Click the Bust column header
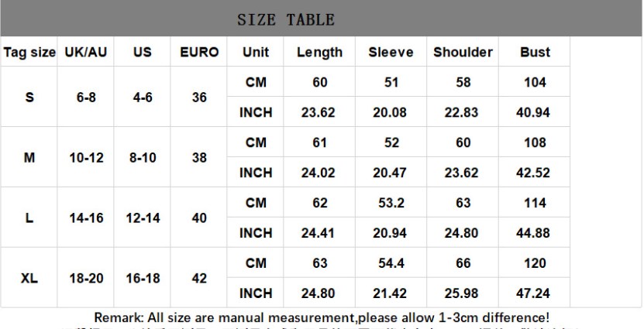The image size is (644, 329). 535,53
